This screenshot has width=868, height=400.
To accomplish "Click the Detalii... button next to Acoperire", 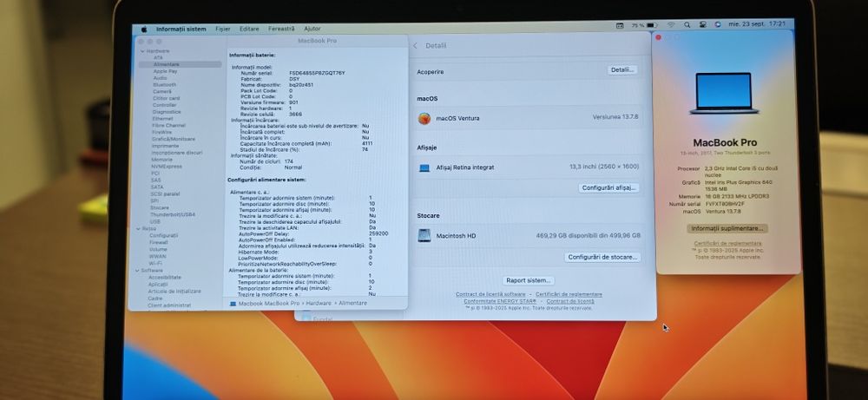I will 622,70.
